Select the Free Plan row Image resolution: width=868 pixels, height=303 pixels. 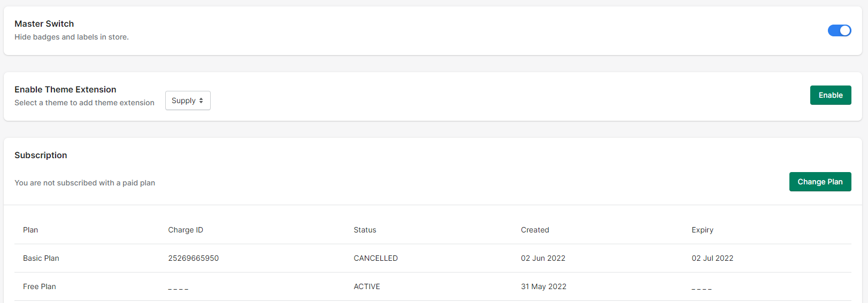(x=433, y=286)
